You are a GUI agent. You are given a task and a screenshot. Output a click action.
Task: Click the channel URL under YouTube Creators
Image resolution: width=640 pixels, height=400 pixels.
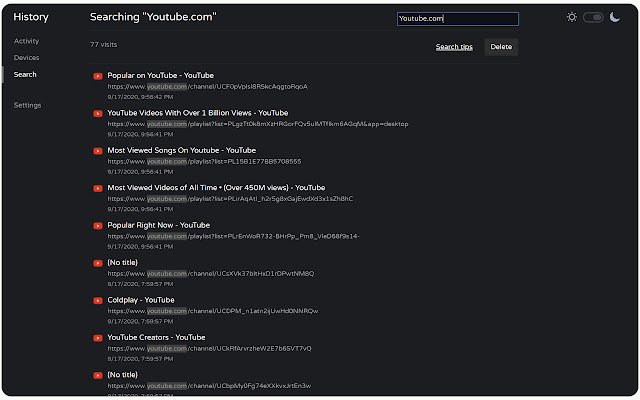click(x=209, y=349)
